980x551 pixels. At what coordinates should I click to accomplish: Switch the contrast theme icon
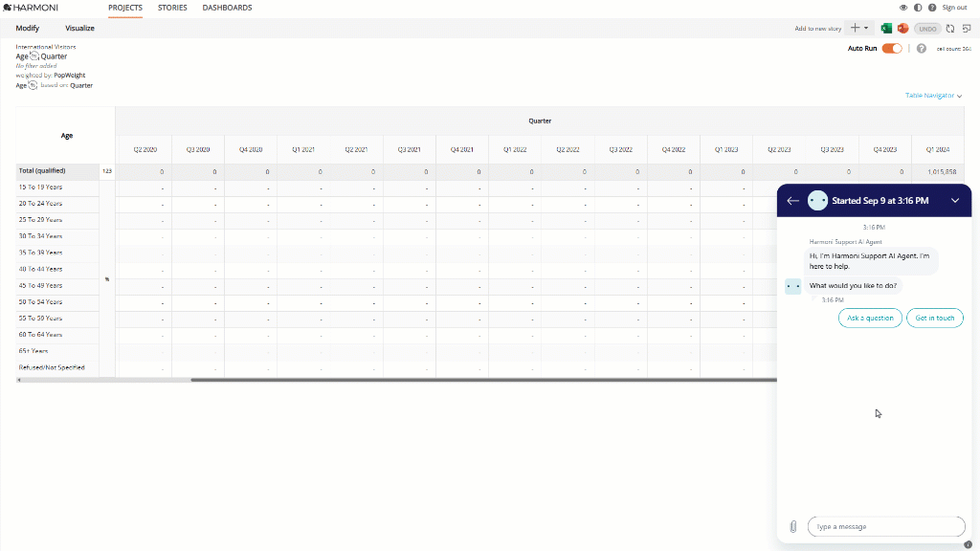918,8
